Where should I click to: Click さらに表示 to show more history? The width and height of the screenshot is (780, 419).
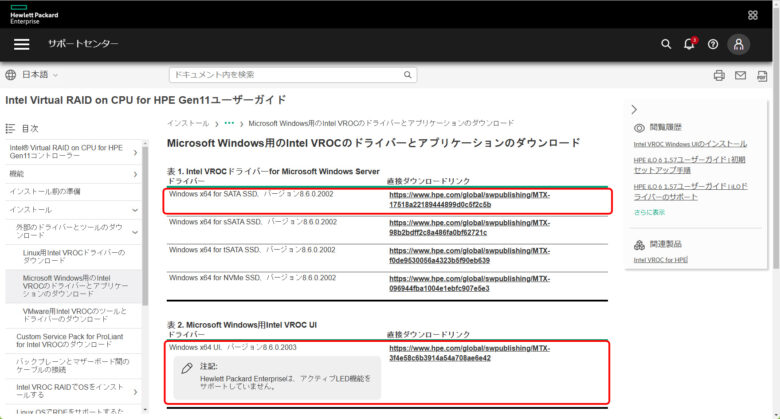[x=649, y=212]
